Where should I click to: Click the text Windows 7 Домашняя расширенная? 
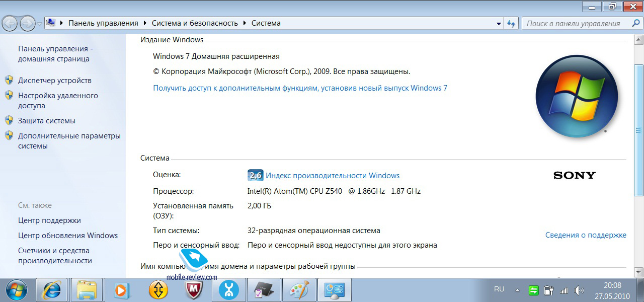(x=216, y=56)
